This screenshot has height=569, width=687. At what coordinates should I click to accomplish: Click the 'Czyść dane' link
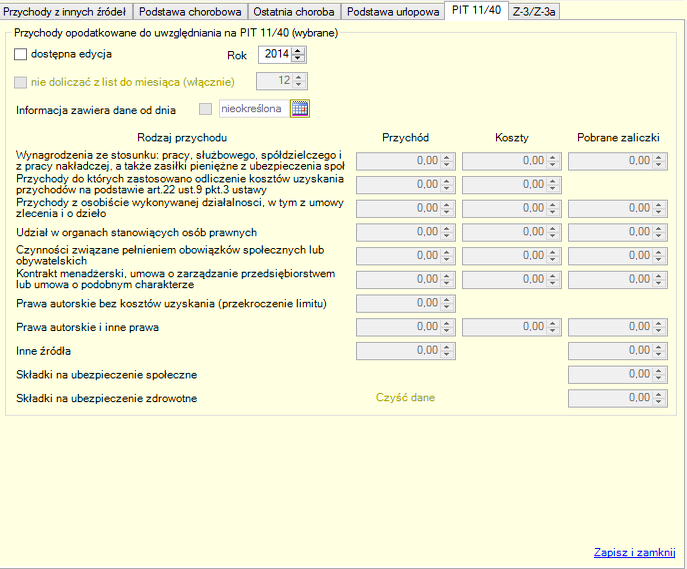[x=405, y=398]
